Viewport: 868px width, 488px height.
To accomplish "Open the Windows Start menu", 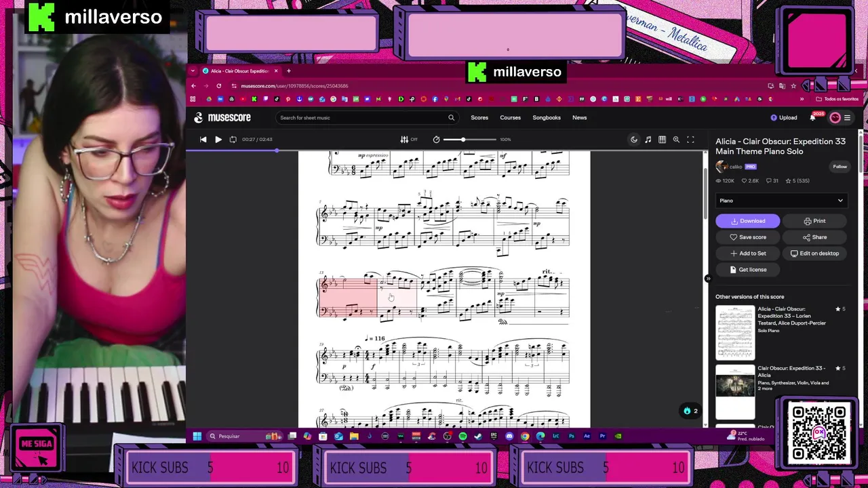I will tap(197, 436).
